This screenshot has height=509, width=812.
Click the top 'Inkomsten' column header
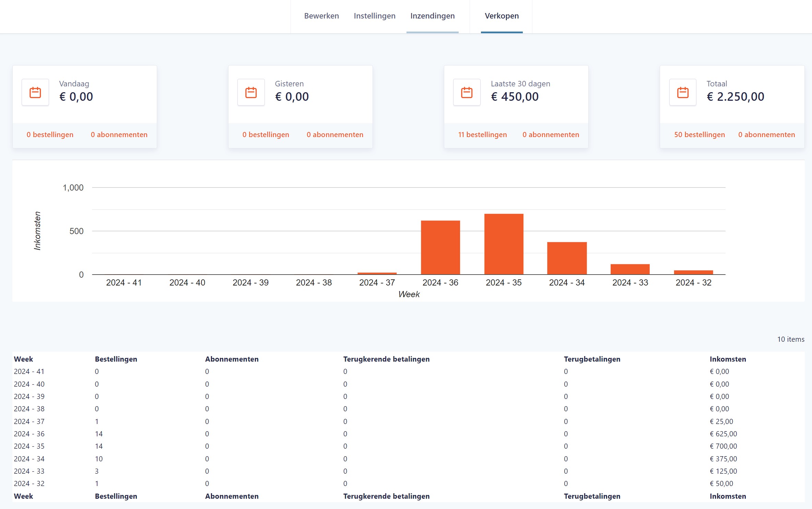point(728,359)
